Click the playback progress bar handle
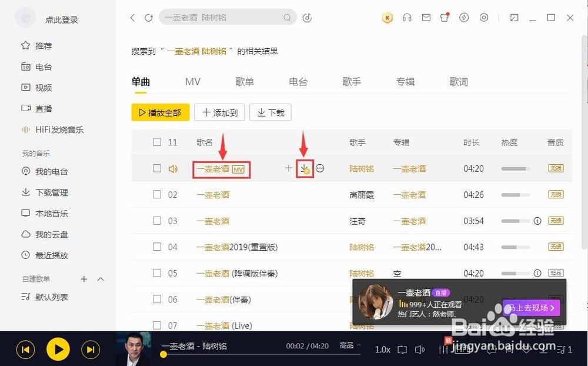This screenshot has height=366, width=588. click(163, 354)
